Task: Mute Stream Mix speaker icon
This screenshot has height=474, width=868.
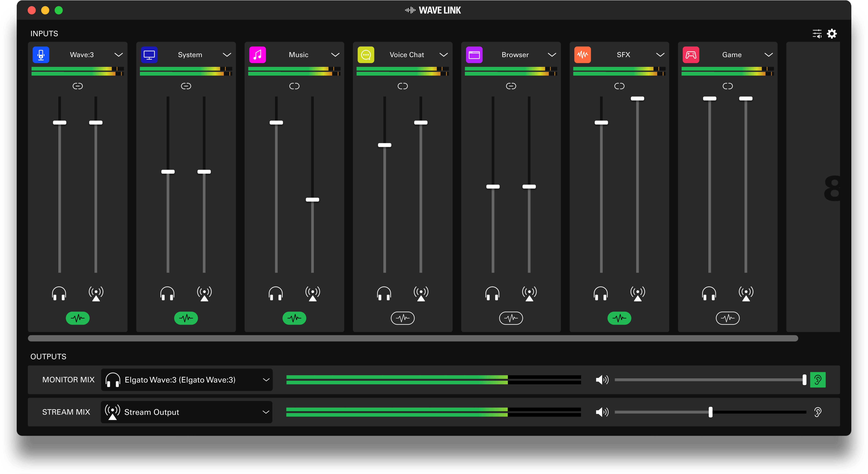Action: pos(602,412)
